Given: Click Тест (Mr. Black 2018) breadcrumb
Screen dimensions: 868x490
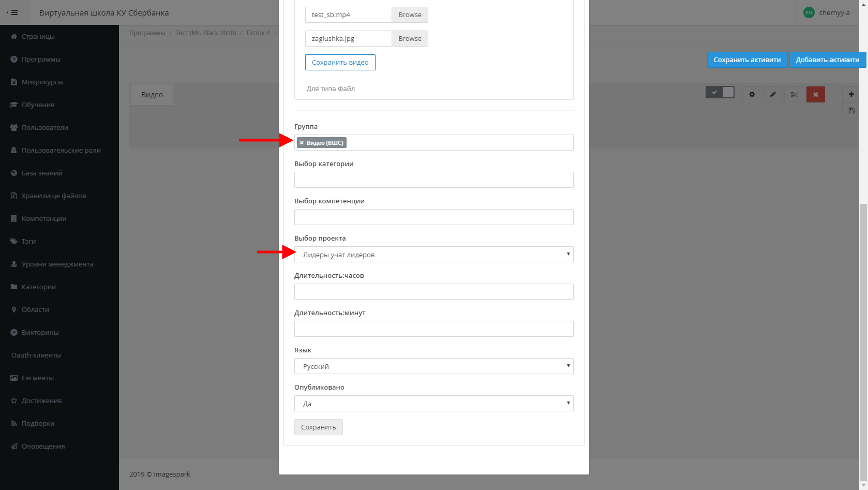Looking at the screenshot, I should pos(206,33).
